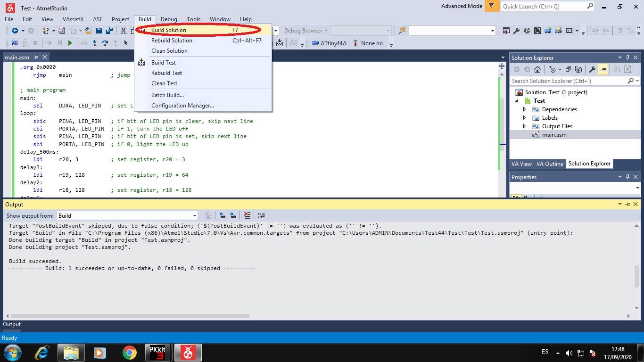The width and height of the screenshot is (644, 362).
Task: Select Build Solution menu entry
Action: (203, 30)
